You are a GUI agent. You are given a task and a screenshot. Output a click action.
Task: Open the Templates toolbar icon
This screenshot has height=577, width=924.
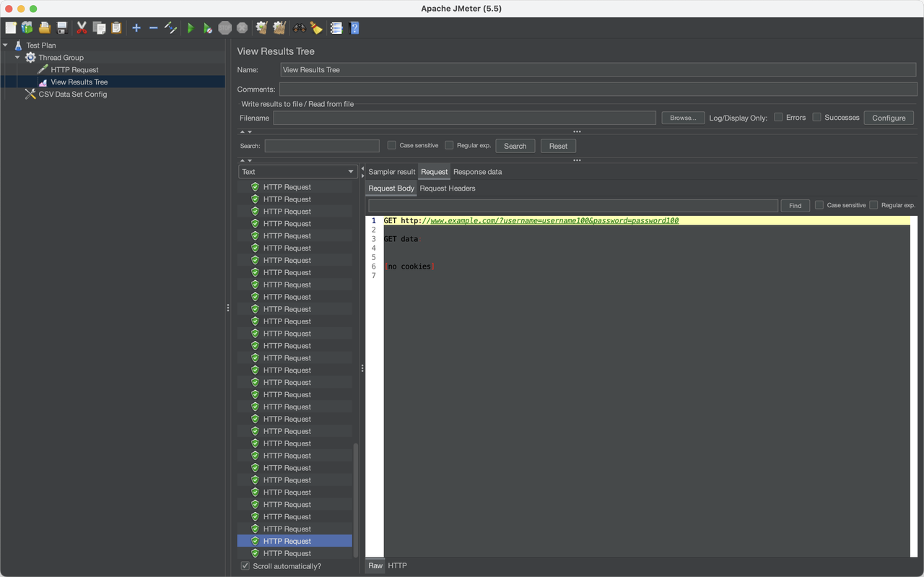(27, 28)
